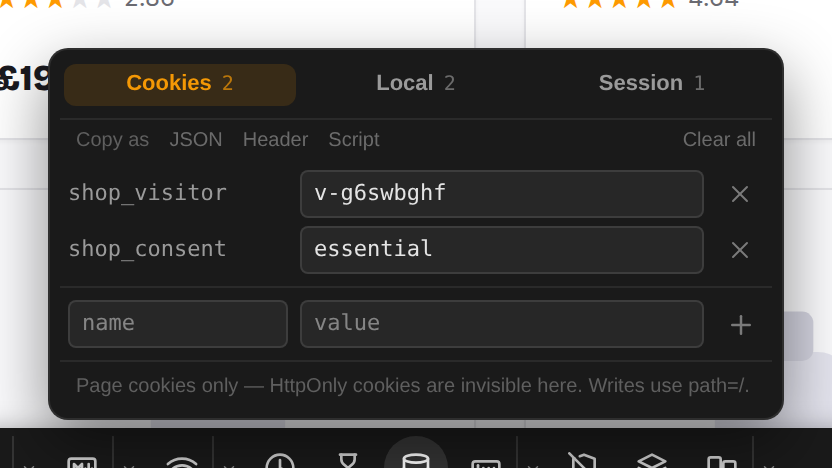Click the wifi network icon in toolbar
Viewport: 832px width, 468px height.
point(182,461)
